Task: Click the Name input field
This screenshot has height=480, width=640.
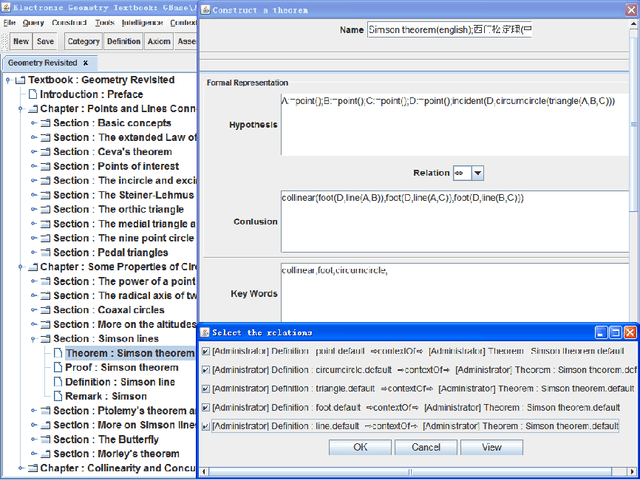Action: (x=449, y=30)
